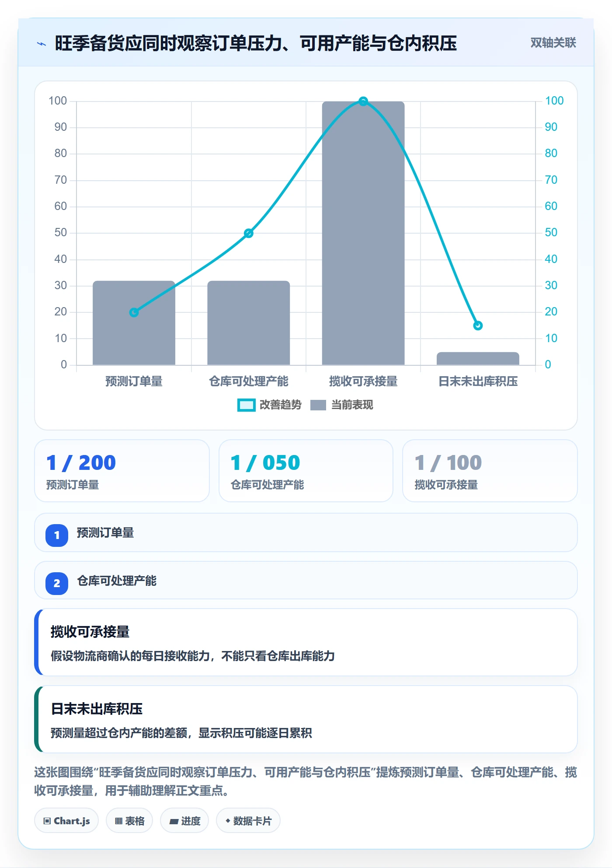Click the 揽收可承接量 x-axis label
612x868 pixels.
coord(363,381)
